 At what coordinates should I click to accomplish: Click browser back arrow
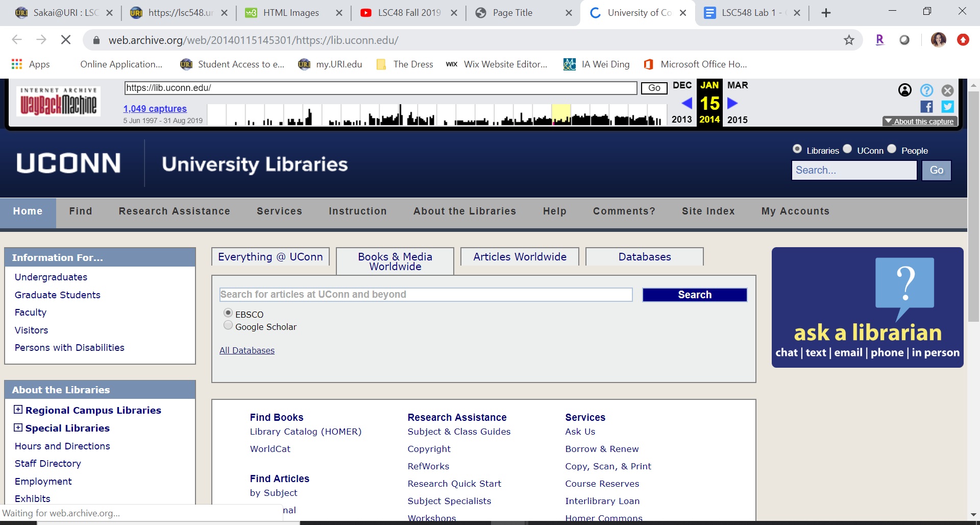(x=17, y=39)
